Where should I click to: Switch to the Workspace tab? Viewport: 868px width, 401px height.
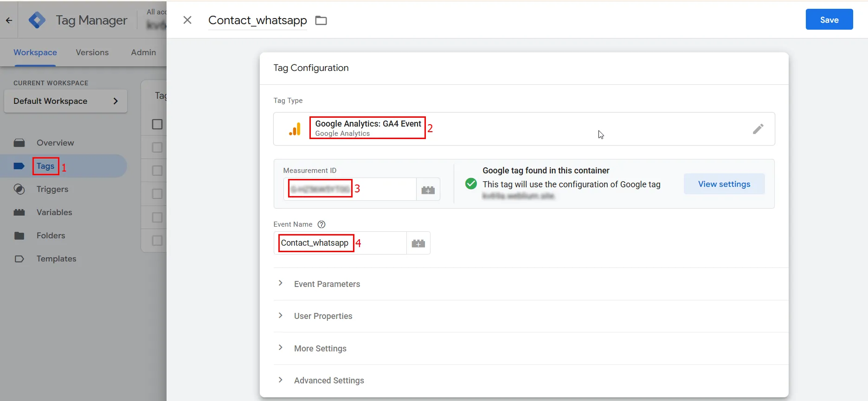point(35,52)
